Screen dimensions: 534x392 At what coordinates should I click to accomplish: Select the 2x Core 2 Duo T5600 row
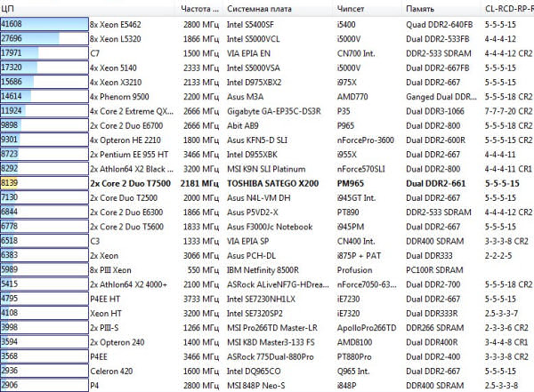coord(267,227)
